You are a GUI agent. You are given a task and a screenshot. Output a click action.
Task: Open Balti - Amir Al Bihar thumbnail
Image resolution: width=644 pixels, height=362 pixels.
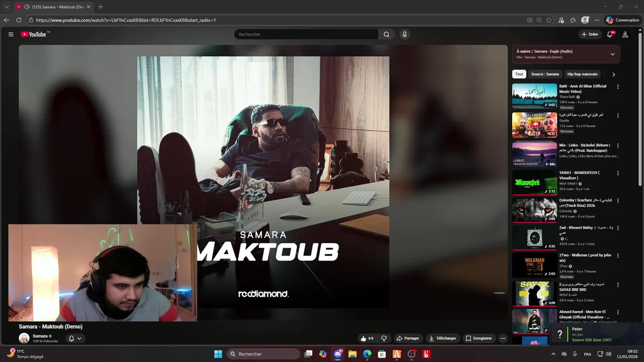[x=534, y=96]
